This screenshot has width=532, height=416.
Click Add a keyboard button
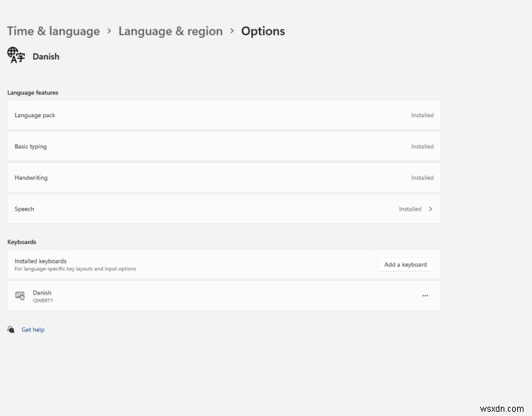(406, 265)
